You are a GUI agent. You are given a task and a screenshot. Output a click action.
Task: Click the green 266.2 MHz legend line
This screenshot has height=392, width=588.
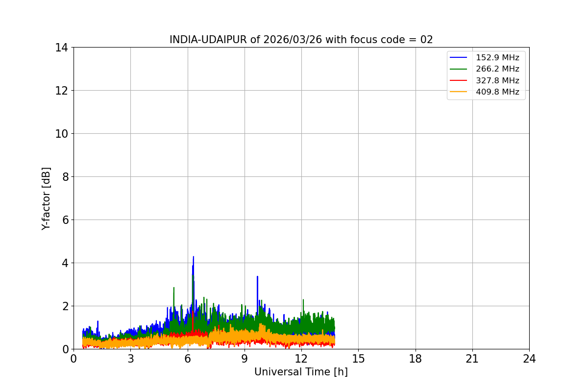tap(459, 69)
